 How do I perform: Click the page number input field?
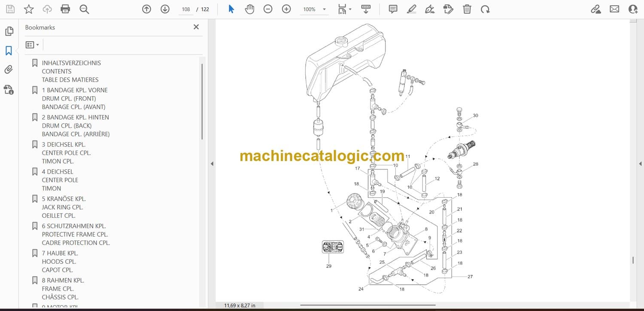186,9
